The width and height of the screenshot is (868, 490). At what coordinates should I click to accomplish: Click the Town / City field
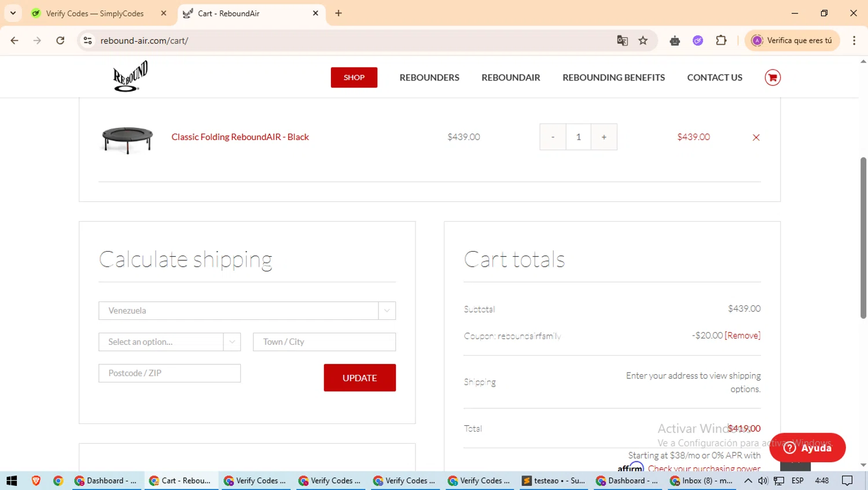(324, 342)
